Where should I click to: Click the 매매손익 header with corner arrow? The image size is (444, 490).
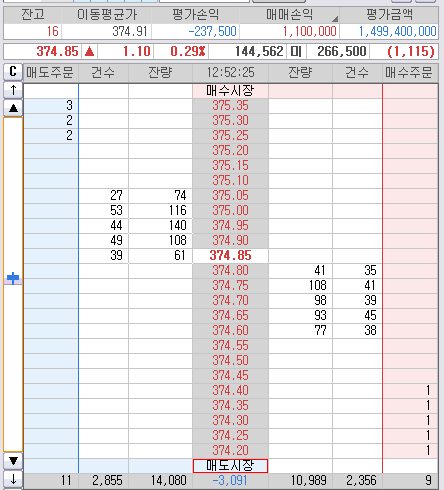pyautogui.click(x=289, y=15)
